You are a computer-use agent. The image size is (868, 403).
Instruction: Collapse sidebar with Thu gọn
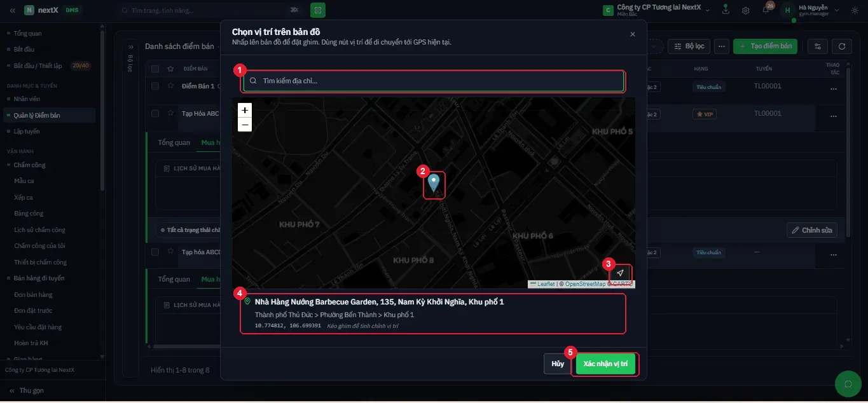[27, 390]
